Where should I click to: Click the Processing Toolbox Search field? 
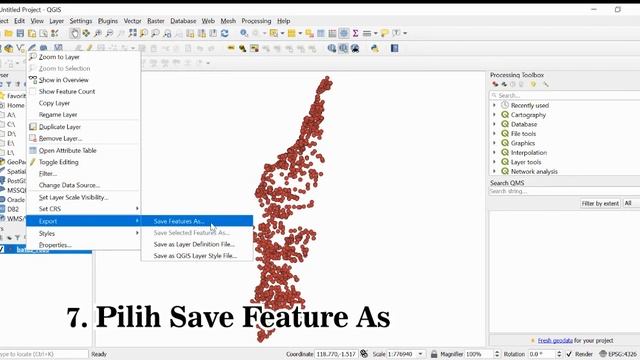point(564,95)
